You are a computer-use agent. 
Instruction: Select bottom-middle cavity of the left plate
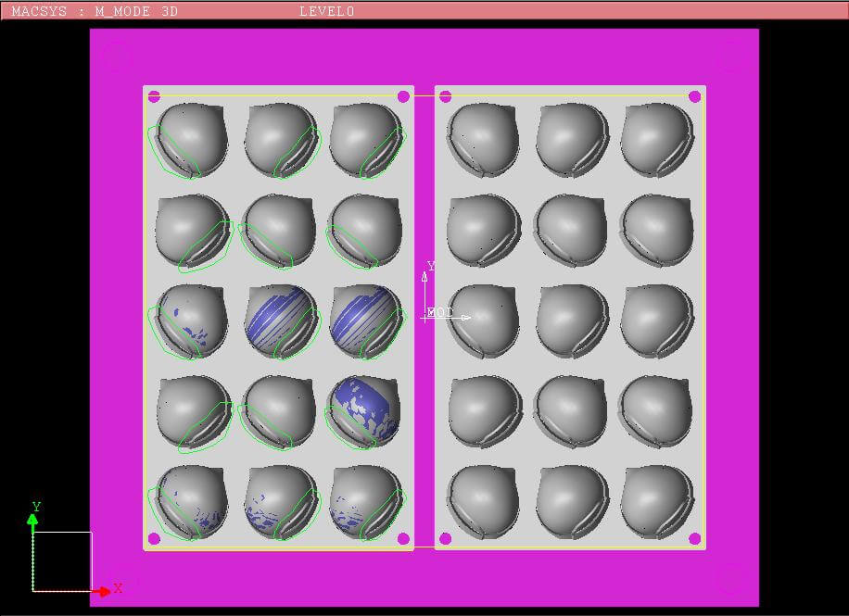coord(281,502)
